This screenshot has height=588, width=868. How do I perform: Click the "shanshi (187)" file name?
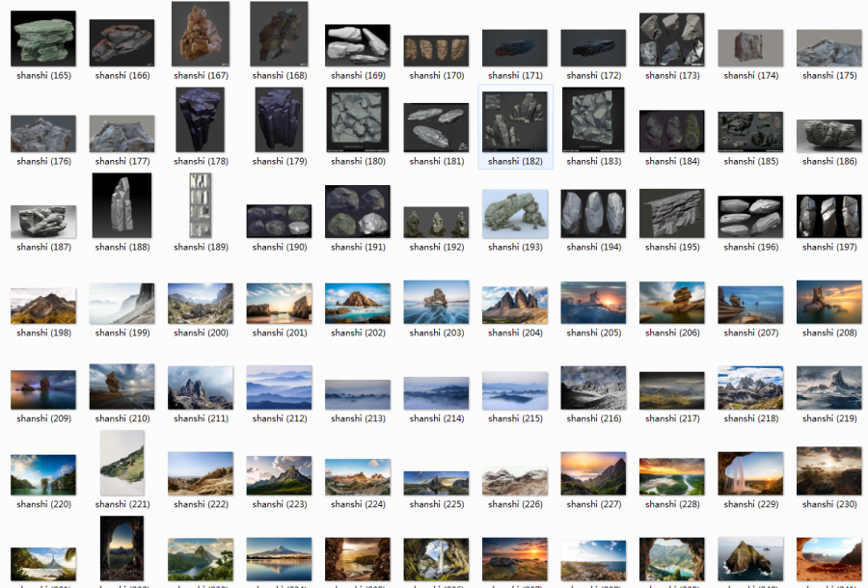click(43, 247)
